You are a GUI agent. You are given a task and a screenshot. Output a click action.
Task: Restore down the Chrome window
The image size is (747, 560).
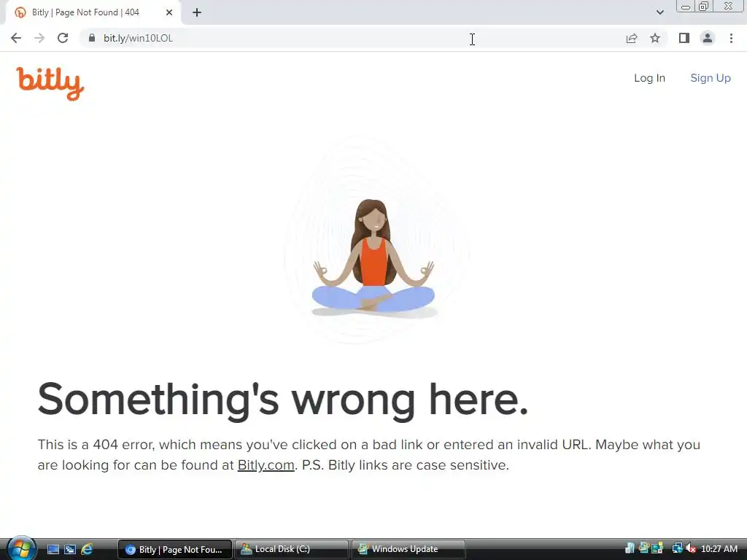703,7
